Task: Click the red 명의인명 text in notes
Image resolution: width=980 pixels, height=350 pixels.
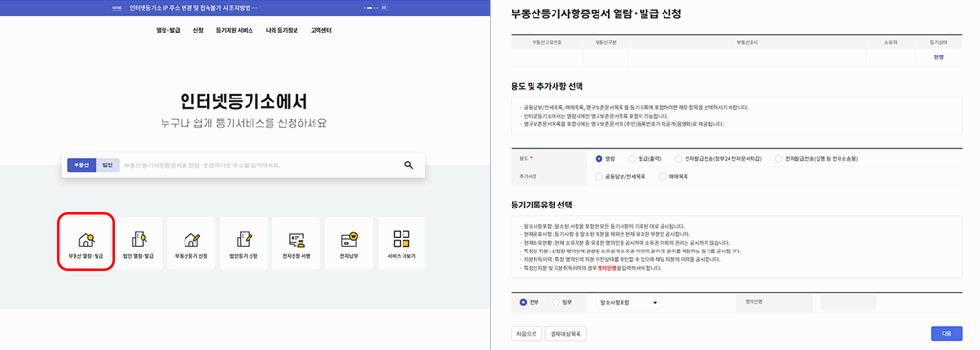Action: click(x=606, y=267)
